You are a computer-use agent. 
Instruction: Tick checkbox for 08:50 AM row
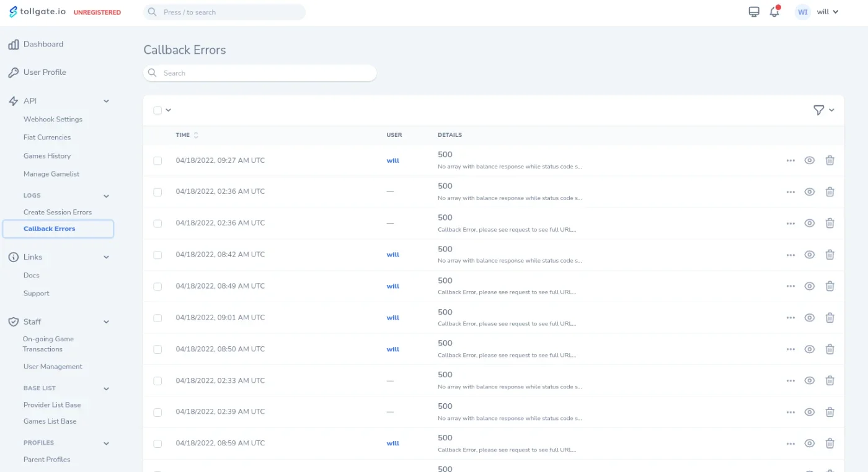click(157, 349)
